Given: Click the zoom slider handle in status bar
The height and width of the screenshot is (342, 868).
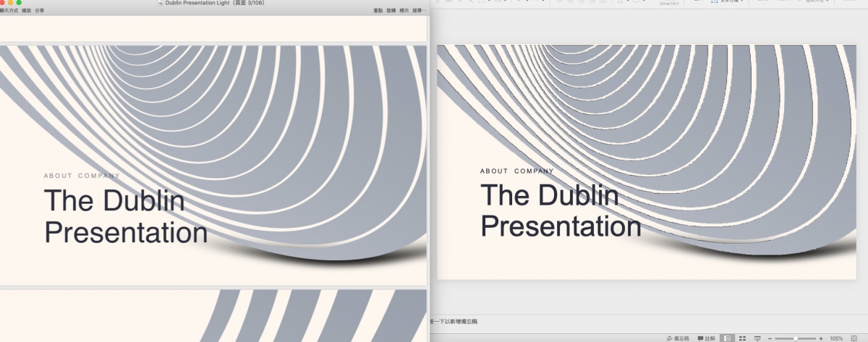Looking at the screenshot, I should (x=796, y=338).
